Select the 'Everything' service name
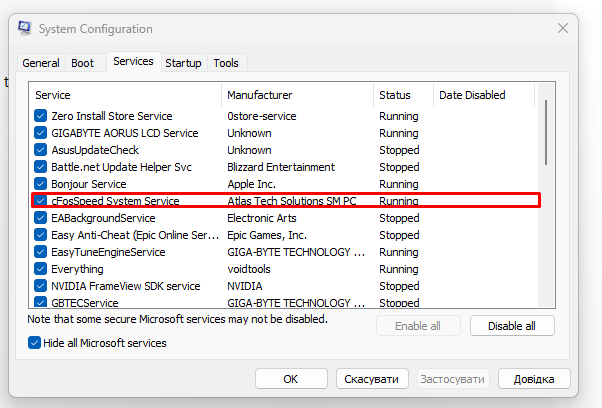 tap(77, 269)
